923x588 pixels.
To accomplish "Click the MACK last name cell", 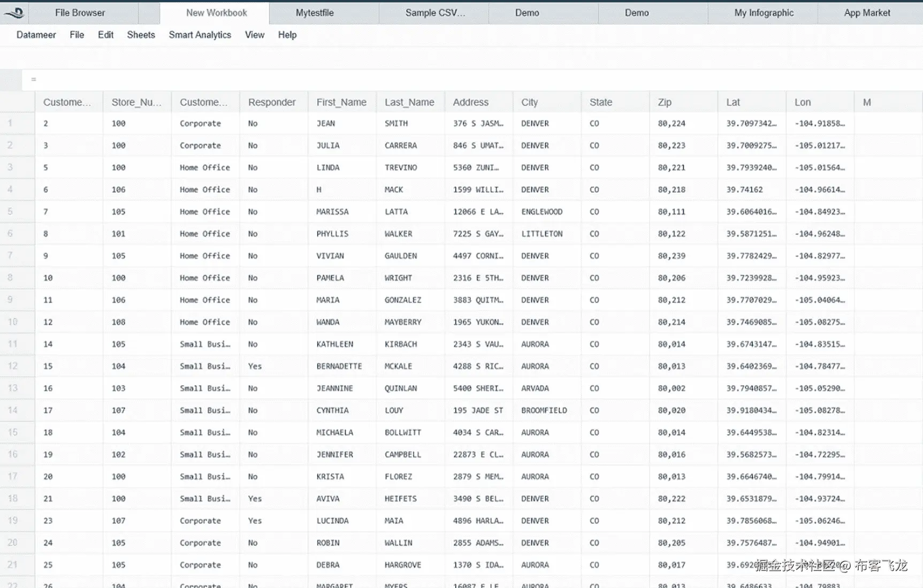I will click(x=410, y=189).
